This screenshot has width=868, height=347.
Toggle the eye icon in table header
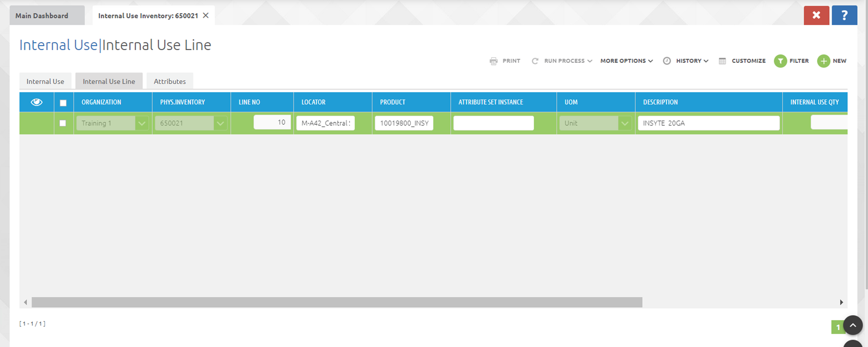[36, 102]
